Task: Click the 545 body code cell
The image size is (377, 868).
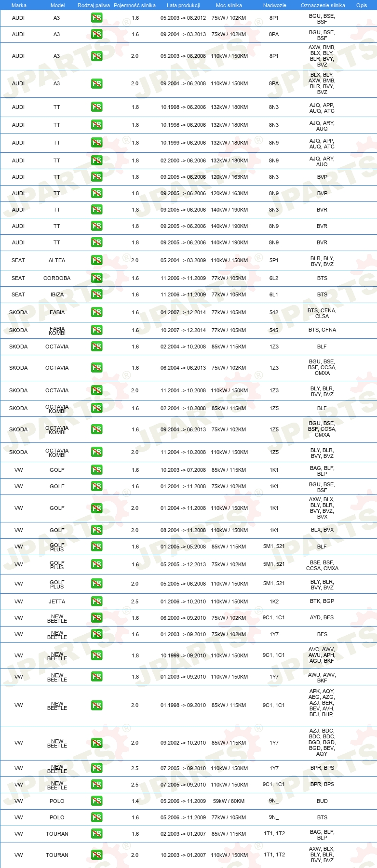Action: (274, 330)
